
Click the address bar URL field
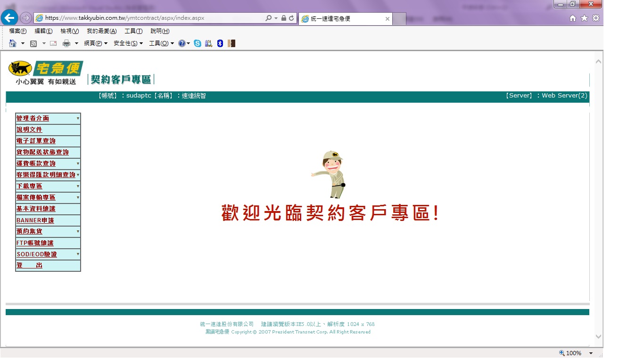pyautogui.click(x=151, y=18)
